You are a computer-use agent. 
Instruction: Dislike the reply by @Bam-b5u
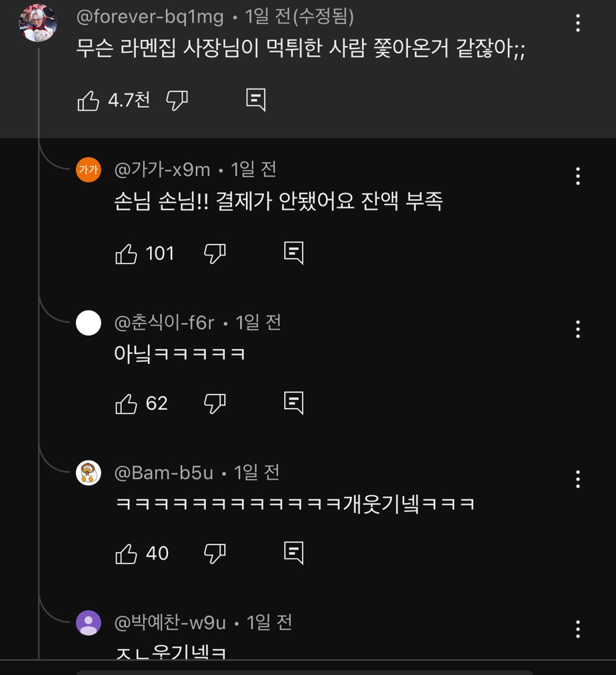215,553
